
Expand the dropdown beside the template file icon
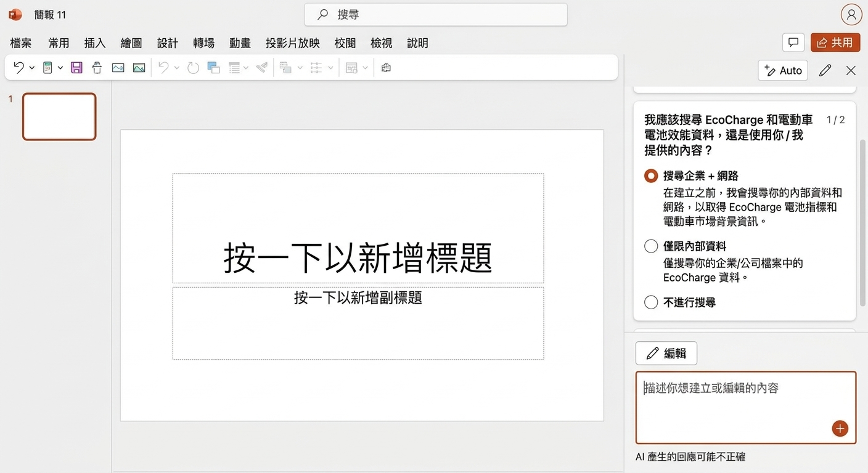click(x=60, y=68)
